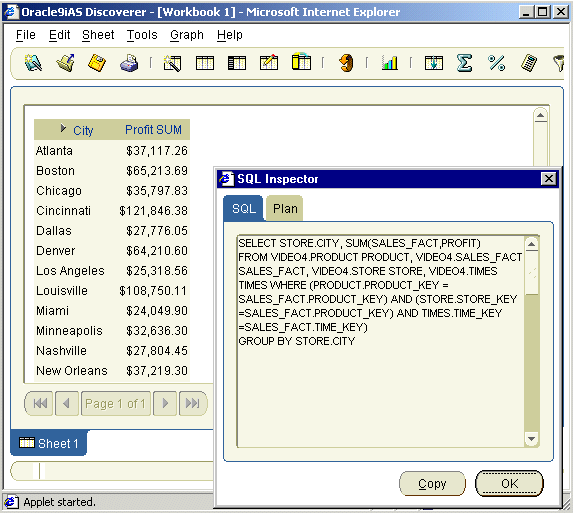Open the Graph menu
The width and height of the screenshot is (573, 513).
pyautogui.click(x=187, y=35)
